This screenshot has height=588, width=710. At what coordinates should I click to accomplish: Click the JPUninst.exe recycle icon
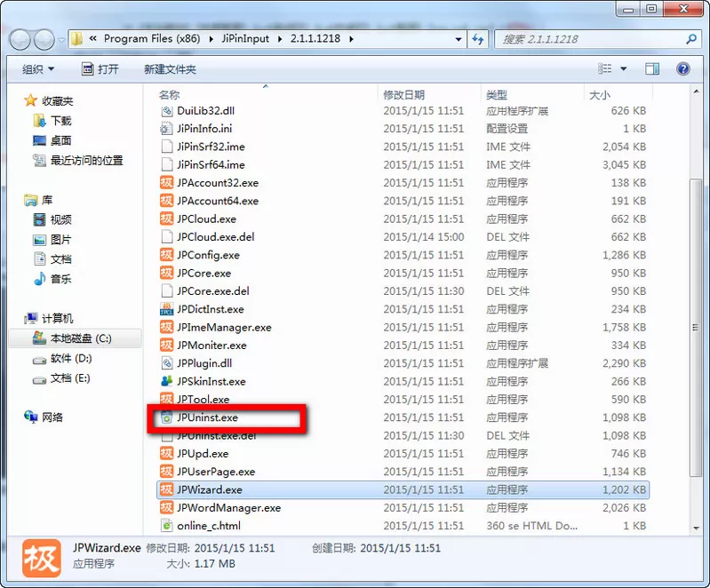pyautogui.click(x=167, y=417)
